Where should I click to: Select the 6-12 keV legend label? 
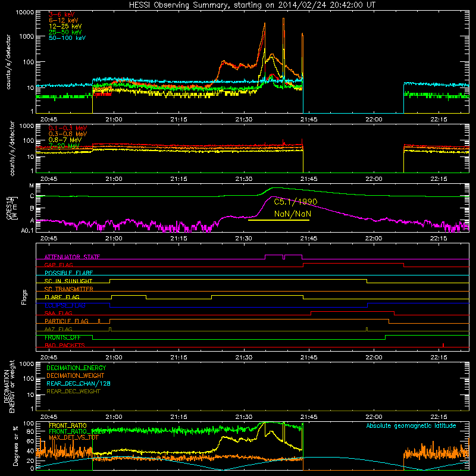tap(64, 20)
